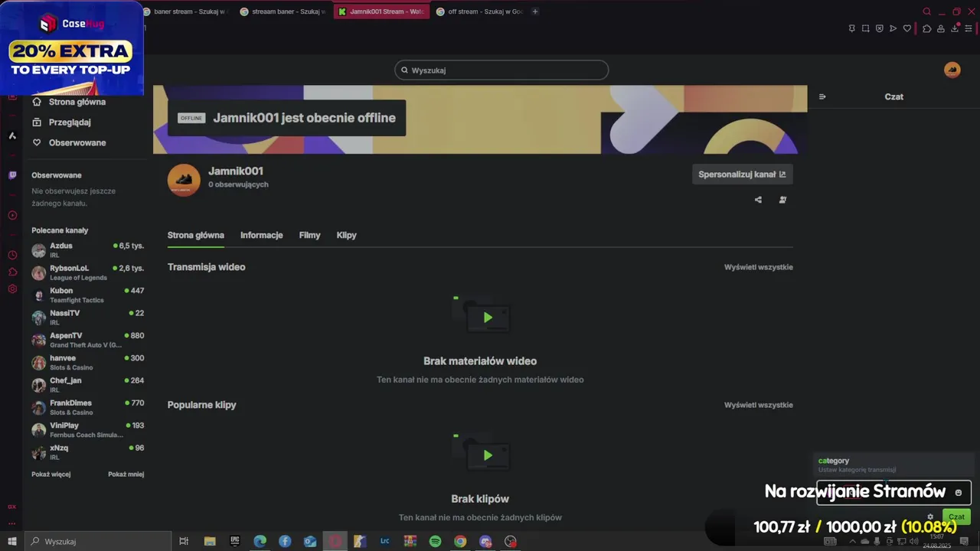Switch to the 'baner stream' browser tab
This screenshot has height=551, width=980.
tap(186, 11)
